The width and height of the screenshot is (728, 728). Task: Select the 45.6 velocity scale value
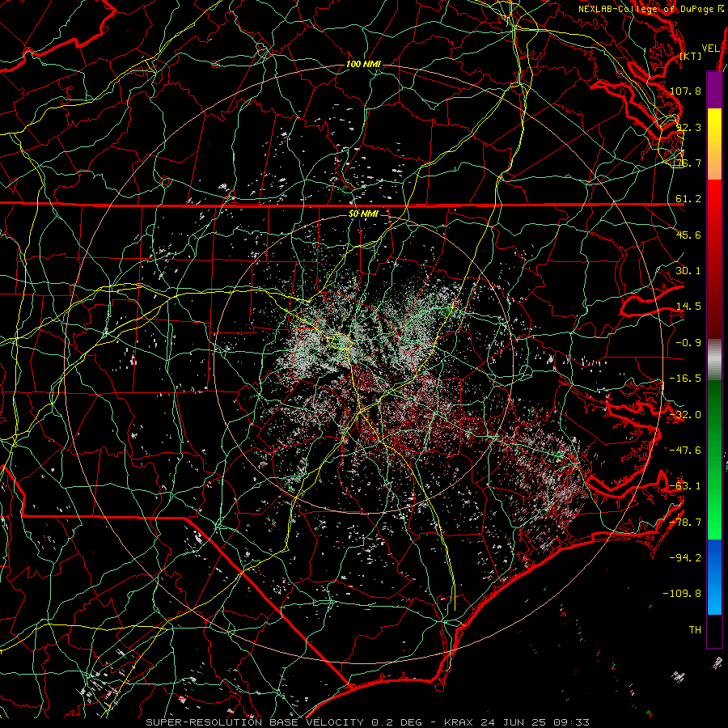[688, 235]
